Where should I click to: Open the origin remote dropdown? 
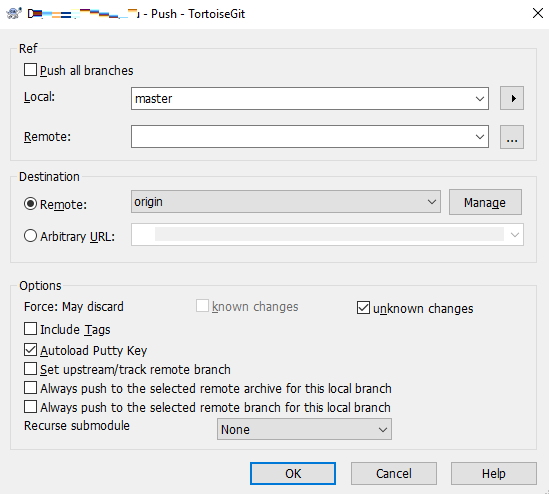pyautogui.click(x=286, y=202)
